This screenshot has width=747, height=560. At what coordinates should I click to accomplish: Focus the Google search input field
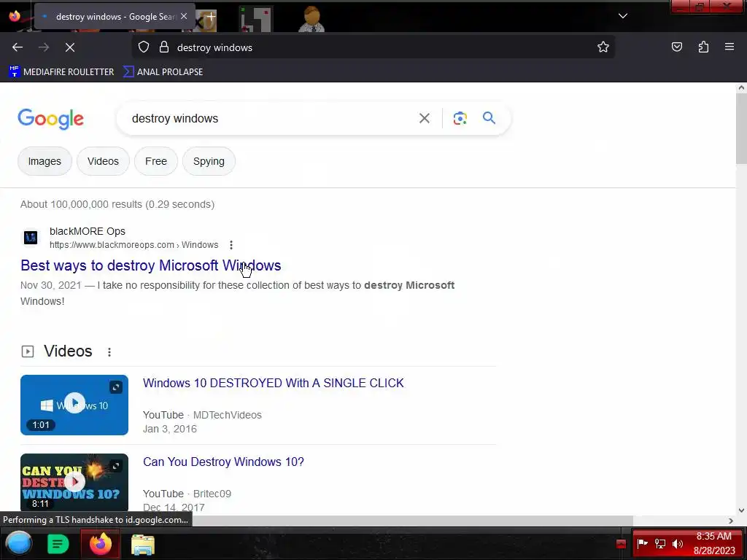point(269,118)
